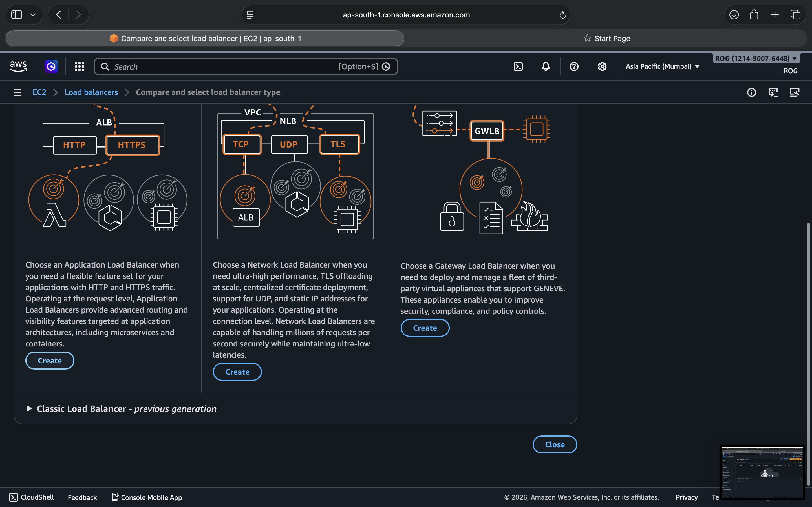Click the screenshot preview thumbnail
The image size is (812, 507).
coord(762,472)
